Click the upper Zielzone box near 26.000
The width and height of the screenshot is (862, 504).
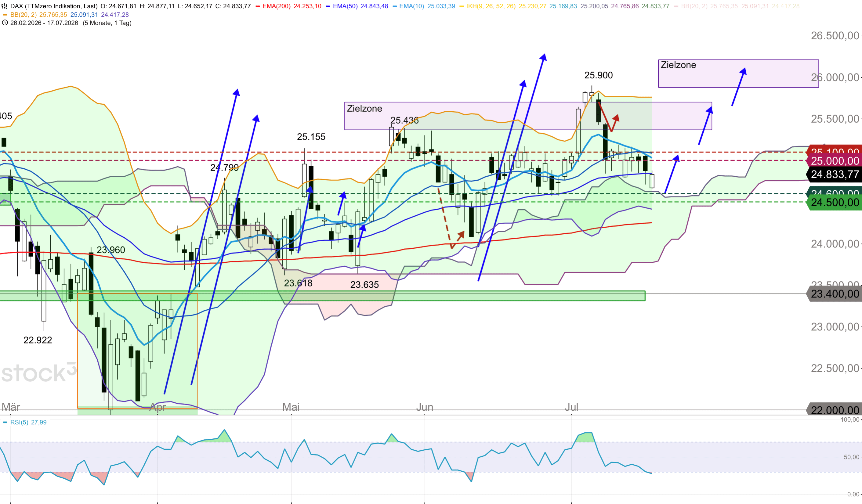738,74
